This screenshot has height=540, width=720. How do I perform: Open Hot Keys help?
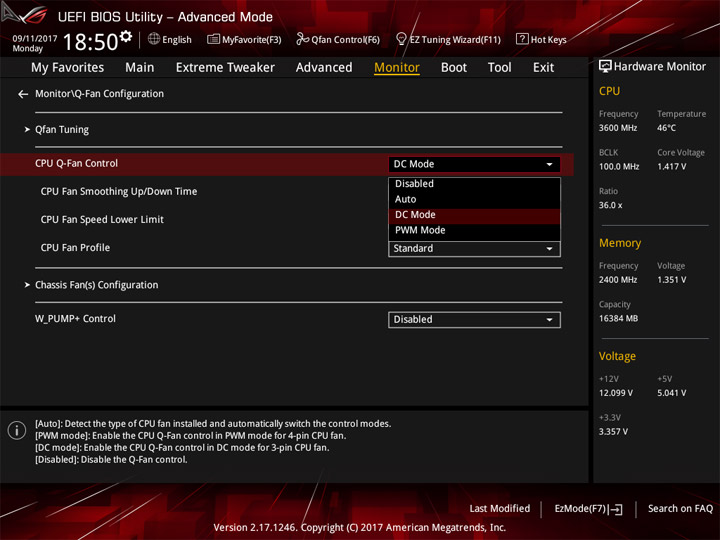541,39
